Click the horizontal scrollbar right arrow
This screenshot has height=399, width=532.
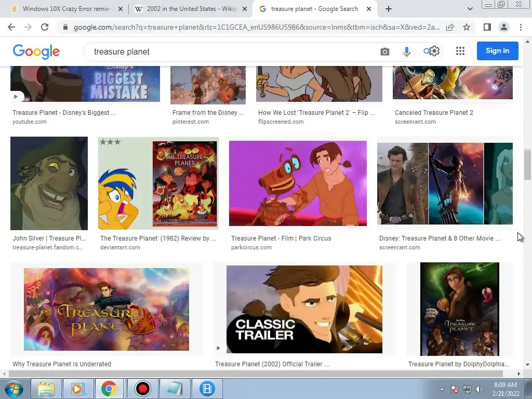pos(519,374)
